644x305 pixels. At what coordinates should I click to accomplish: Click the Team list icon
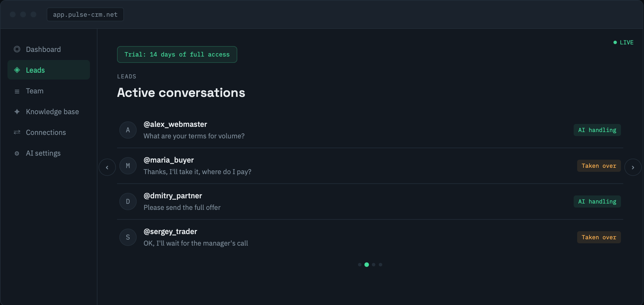(17, 91)
